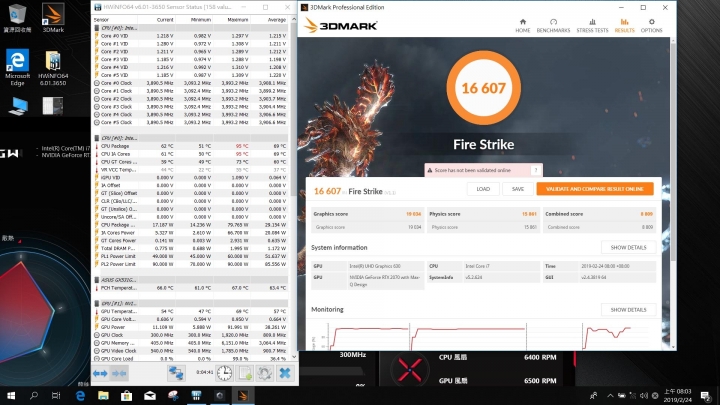Select the CPU IA Cores temperature row

click(x=191, y=154)
